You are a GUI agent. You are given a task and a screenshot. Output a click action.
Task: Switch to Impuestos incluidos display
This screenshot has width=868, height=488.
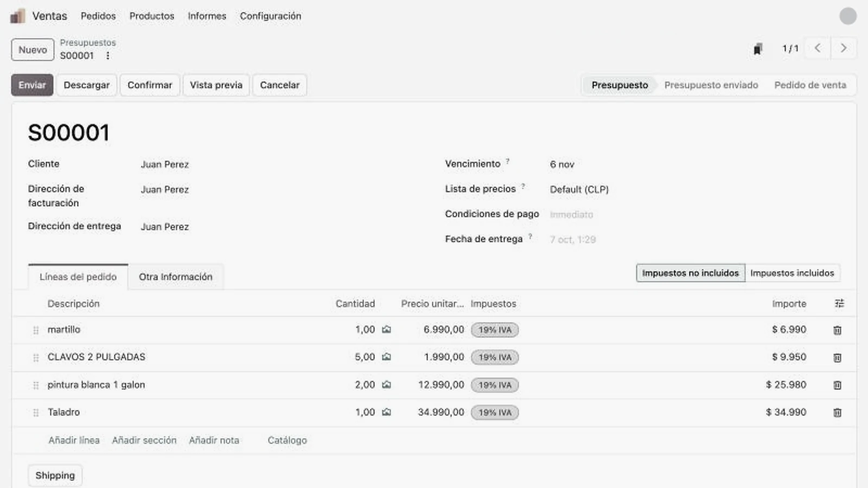(792, 273)
